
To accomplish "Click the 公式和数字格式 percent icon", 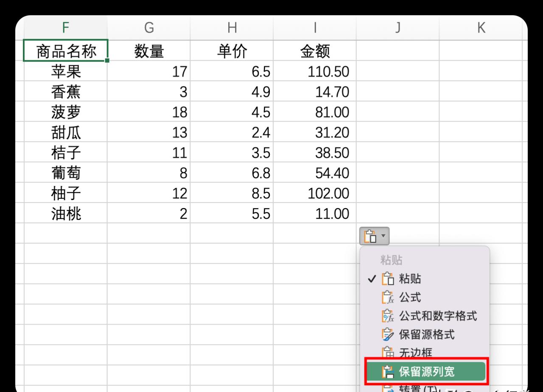I will [x=388, y=316].
